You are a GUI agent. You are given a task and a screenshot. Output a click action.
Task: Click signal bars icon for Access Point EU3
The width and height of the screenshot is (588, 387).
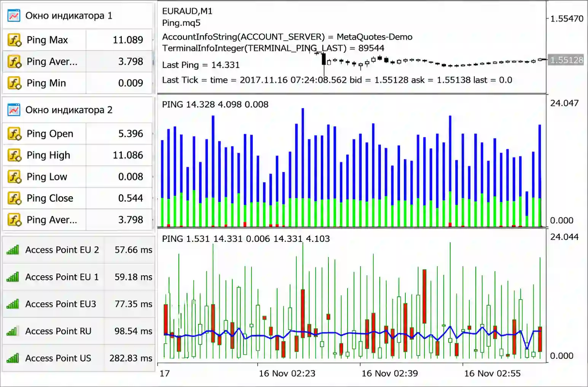click(x=13, y=304)
